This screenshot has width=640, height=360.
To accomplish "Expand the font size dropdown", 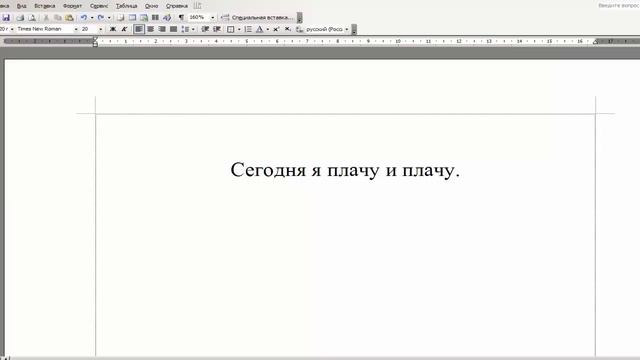I will pyautogui.click(x=101, y=29).
